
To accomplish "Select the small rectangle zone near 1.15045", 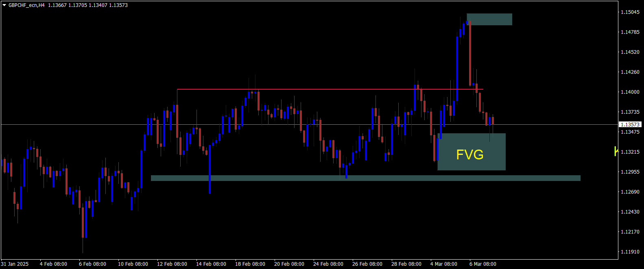I will [x=489, y=19].
